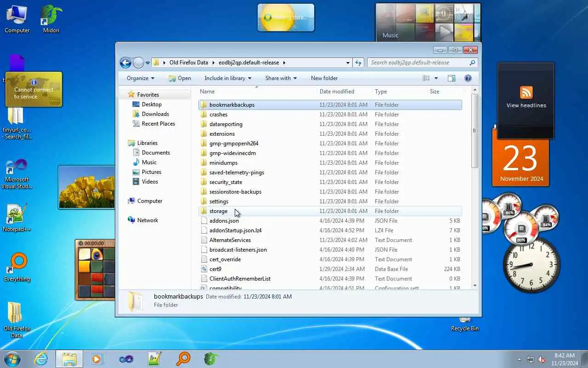Select the sessionstore-backups folder
This screenshot has height=368, width=588.
(330, 192)
